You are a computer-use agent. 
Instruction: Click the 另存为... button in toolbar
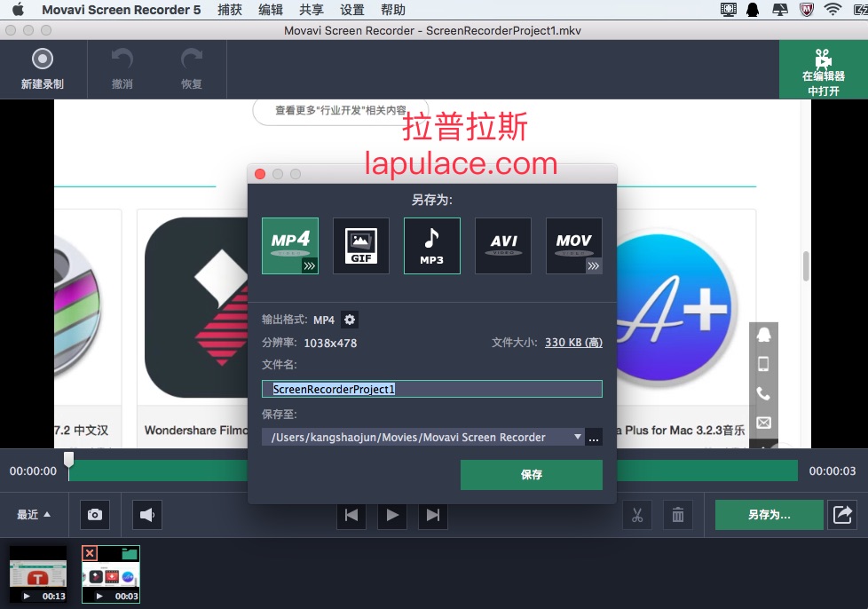tap(769, 515)
